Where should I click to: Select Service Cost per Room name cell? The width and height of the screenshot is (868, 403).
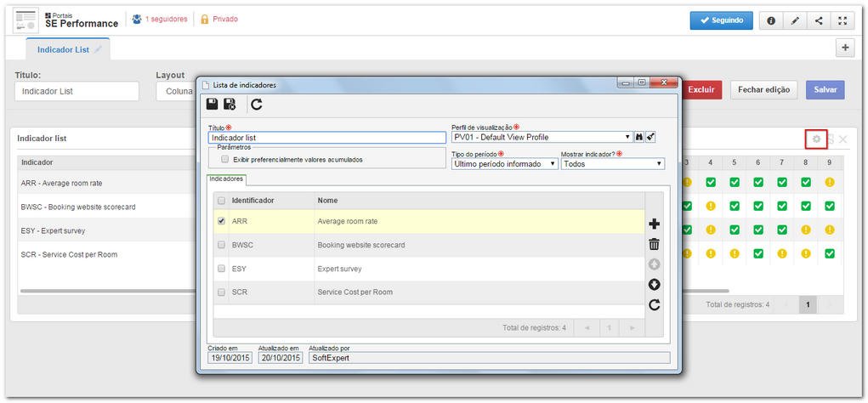point(479,292)
